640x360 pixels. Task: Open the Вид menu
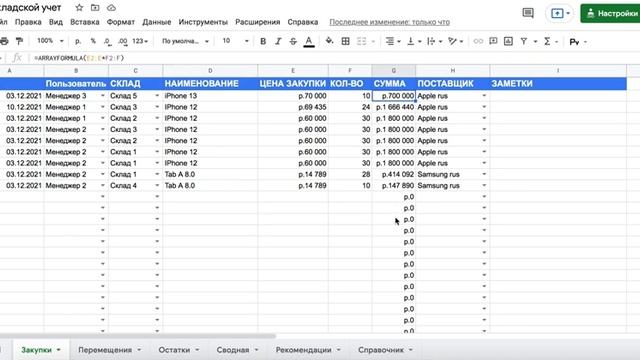point(56,22)
